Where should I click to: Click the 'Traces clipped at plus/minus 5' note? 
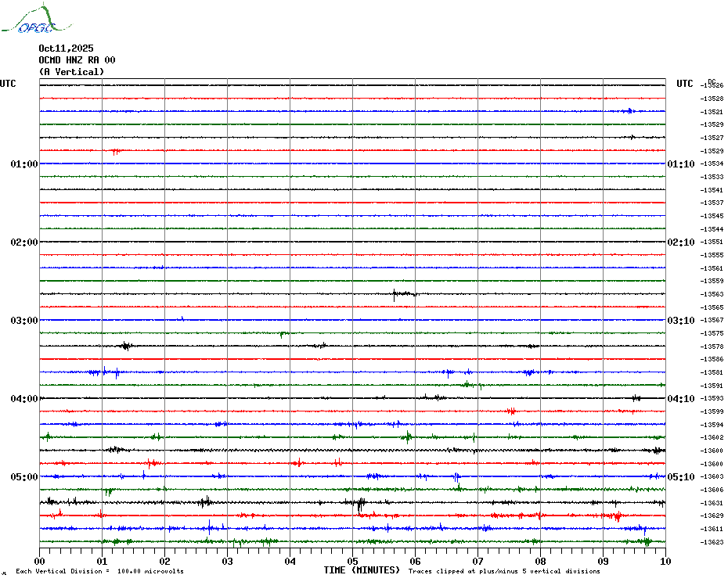point(504,571)
